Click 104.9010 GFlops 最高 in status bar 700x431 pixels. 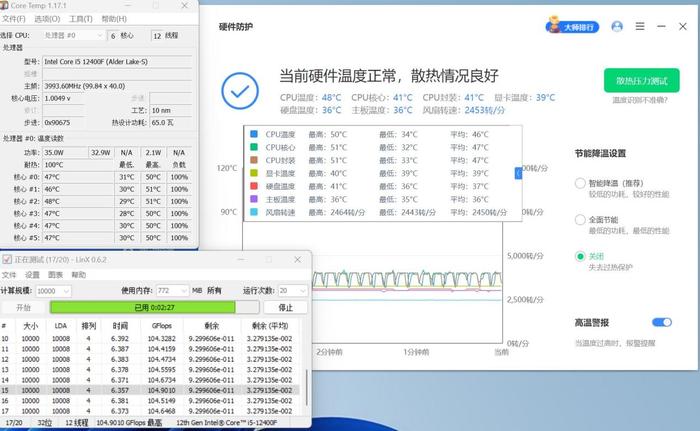click(129, 423)
